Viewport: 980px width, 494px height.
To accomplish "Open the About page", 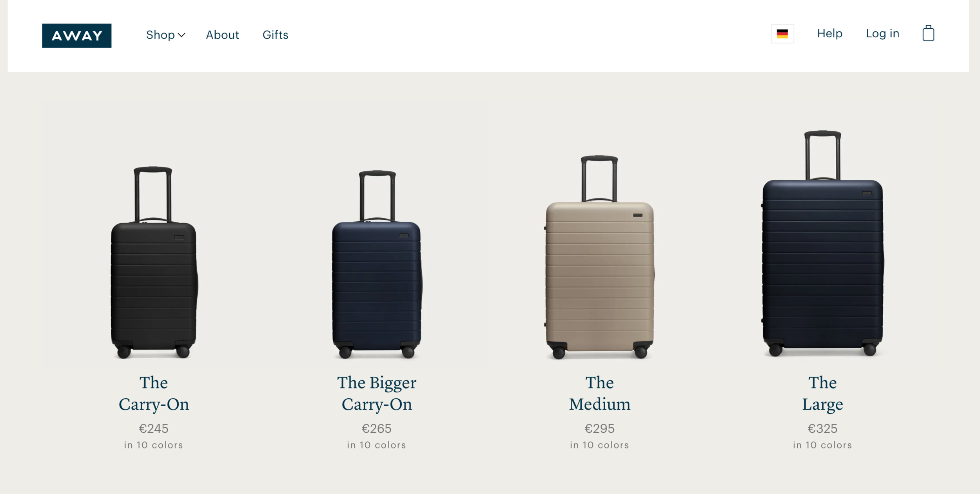I will point(222,35).
